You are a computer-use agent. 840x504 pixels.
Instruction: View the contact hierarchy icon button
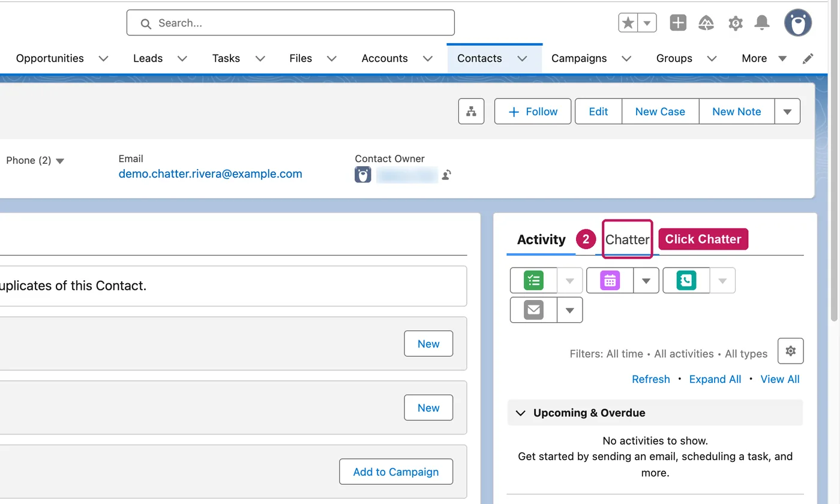click(471, 112)
